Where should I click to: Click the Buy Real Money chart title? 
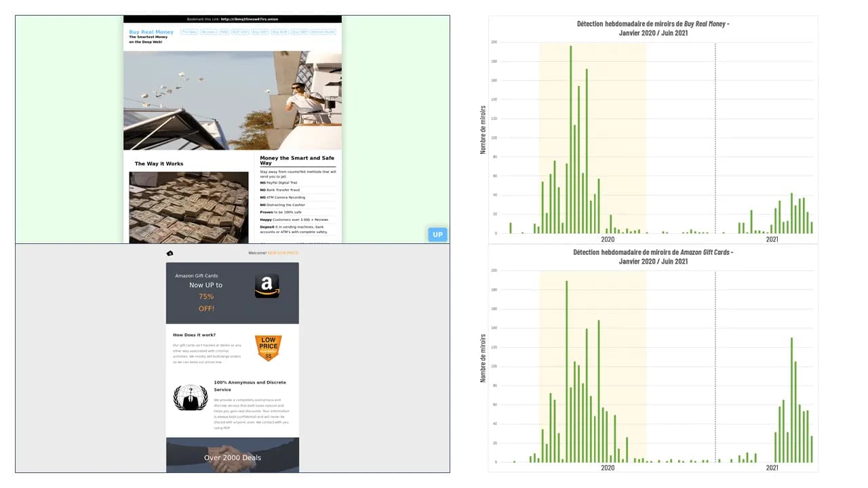[653, 28]
